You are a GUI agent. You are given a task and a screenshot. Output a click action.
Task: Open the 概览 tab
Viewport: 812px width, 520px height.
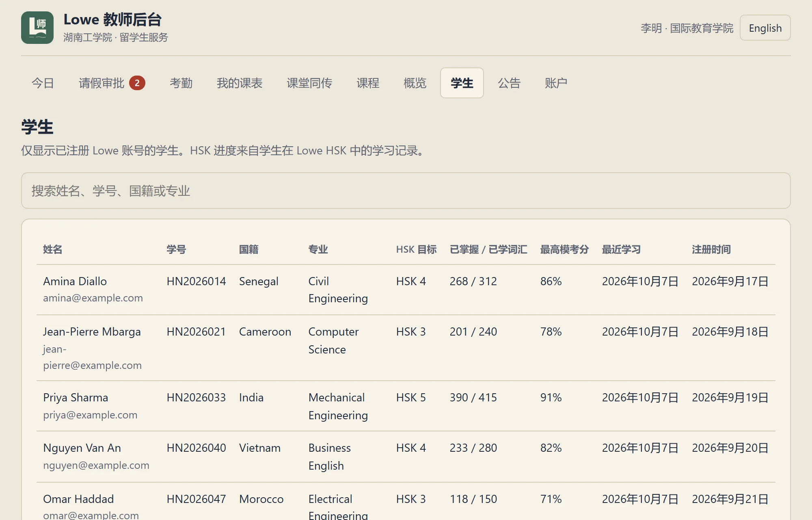click(x=415, y=83)
